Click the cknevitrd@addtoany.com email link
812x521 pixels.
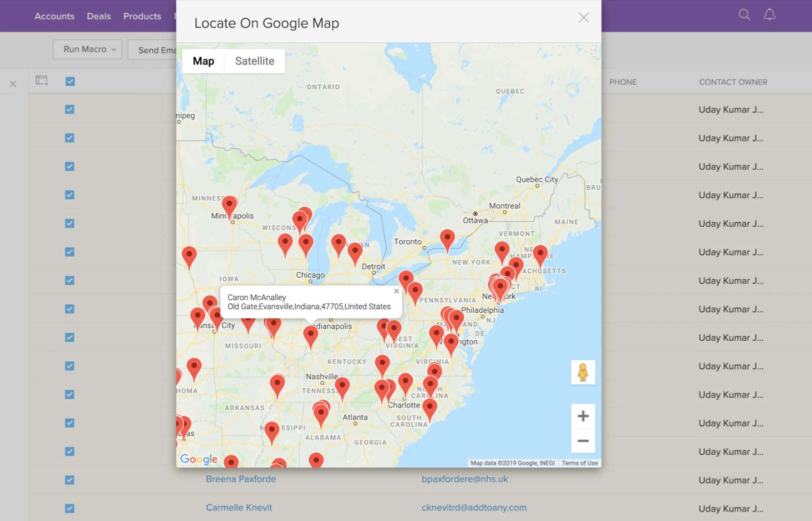click(x=474, y=507)
